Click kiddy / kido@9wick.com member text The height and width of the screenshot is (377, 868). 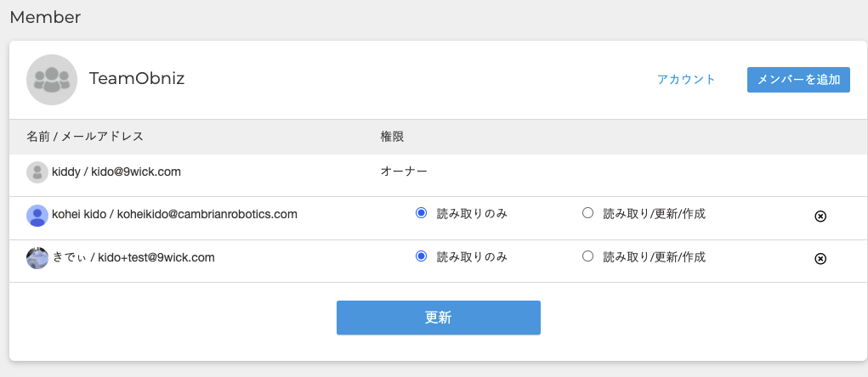point(116,172)
